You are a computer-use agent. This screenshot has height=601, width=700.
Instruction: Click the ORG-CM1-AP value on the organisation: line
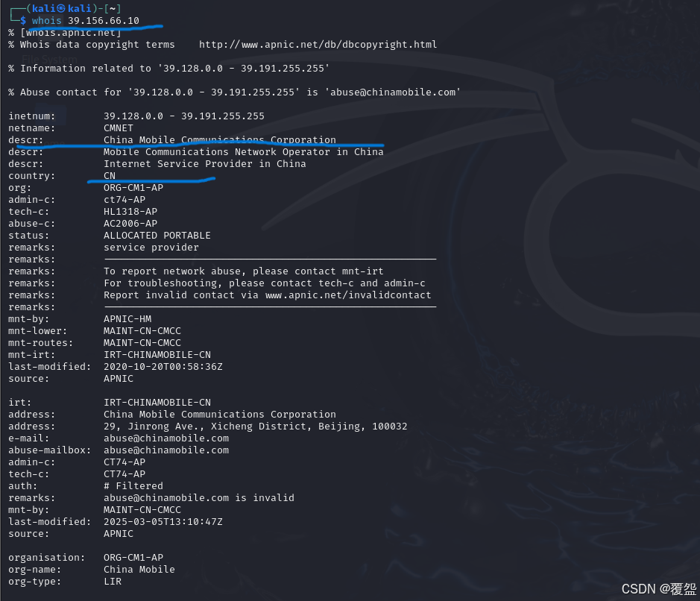133,558
